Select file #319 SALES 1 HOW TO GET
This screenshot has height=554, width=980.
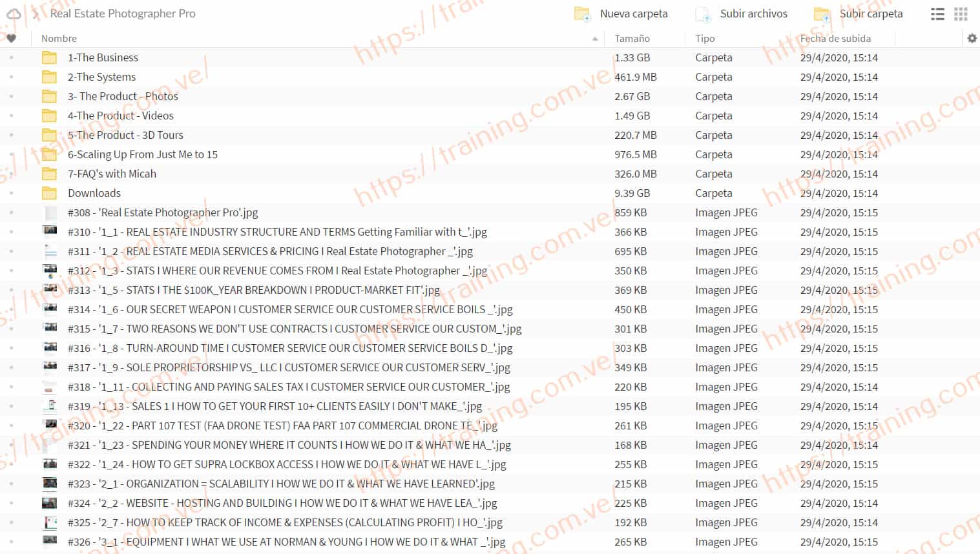click(x=275, y=406)
